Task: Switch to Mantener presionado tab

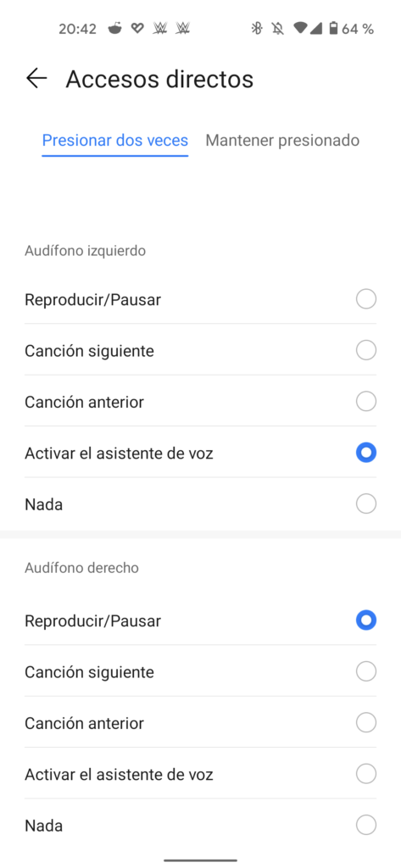Action: point(282,140)
